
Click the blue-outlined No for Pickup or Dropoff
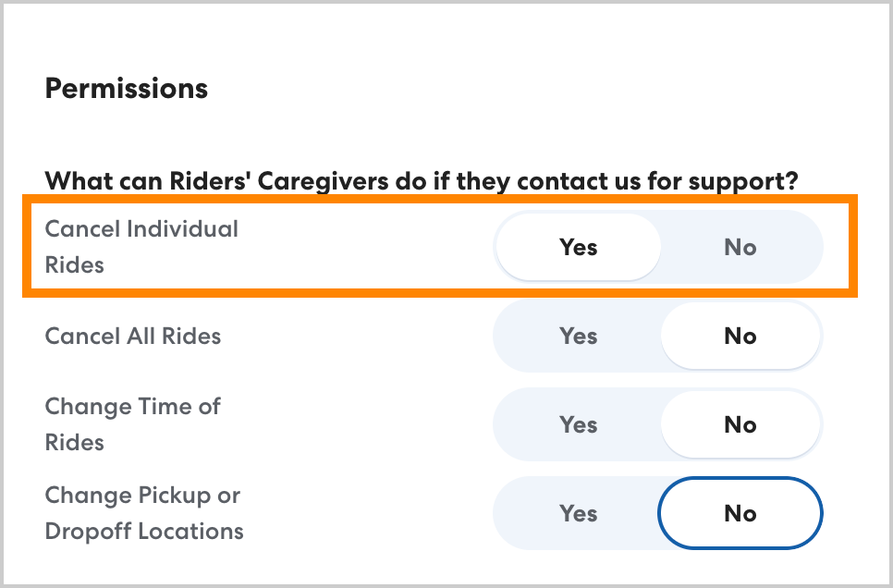tap(740, 514)
